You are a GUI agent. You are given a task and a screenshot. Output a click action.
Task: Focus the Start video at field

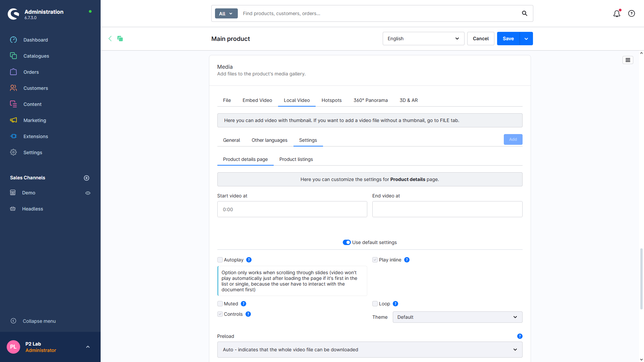[x=292, y=209]
